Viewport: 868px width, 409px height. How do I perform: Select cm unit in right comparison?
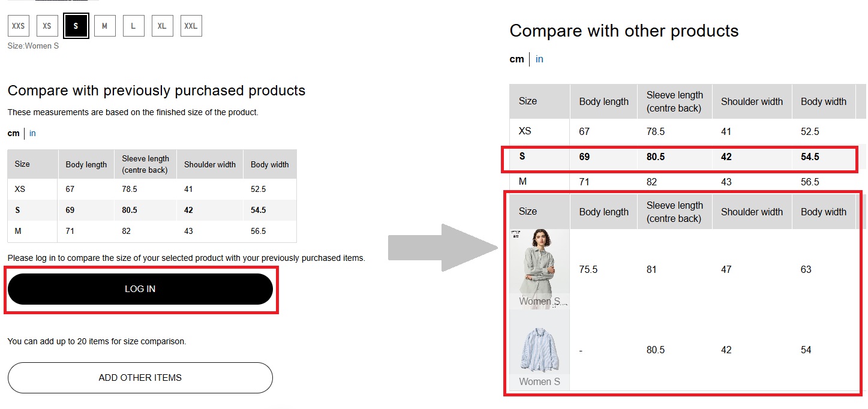click(x=516, y=59)
